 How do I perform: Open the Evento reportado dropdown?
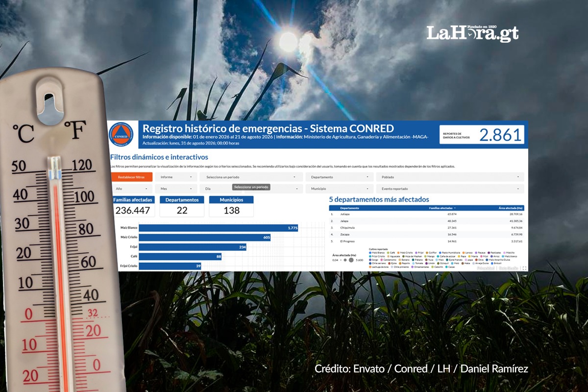(x=450, y=189)
